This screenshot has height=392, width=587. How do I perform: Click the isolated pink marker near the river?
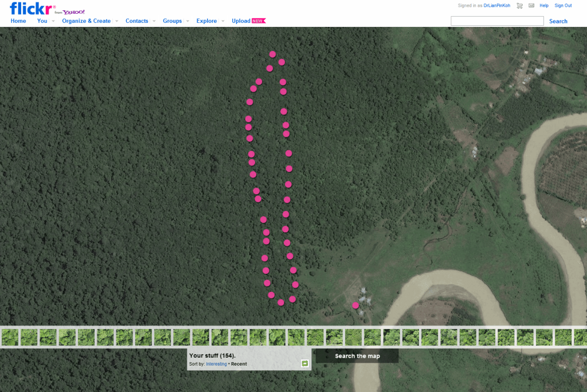tap(355, 305)
